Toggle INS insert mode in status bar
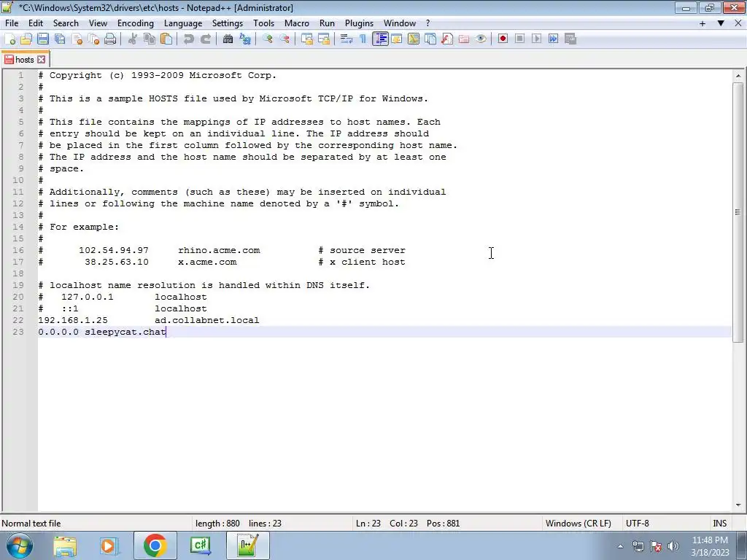Image resolution: width=747 pixels, height=560 pixels. [720, 524]
